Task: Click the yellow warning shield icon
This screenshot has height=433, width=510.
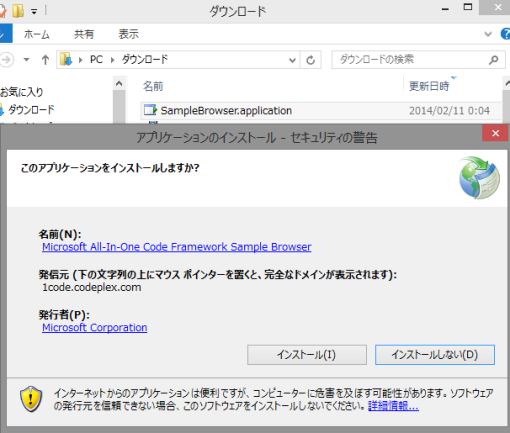Action: (31, 399)
